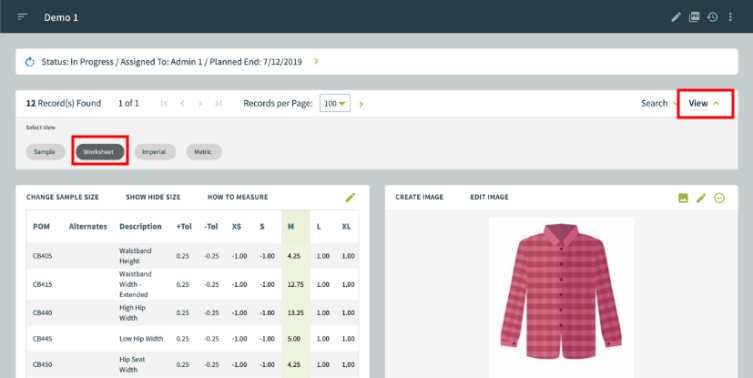The width and height of the screenshot is (753, 378).
Task: Click the green image picture icon
Action: tap(683, 198)
